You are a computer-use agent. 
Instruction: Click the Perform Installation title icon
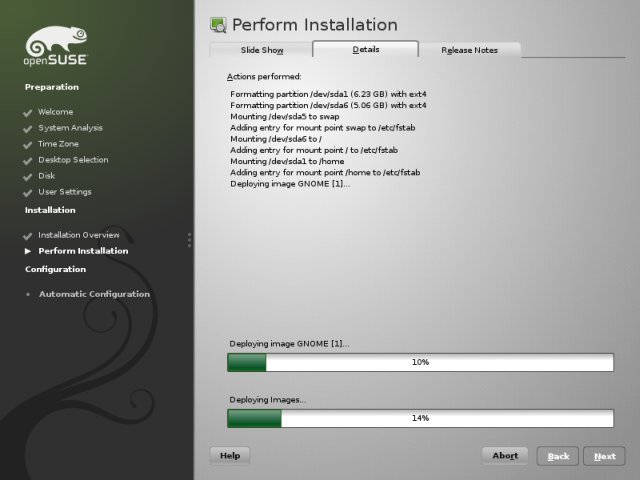click(218, 25)
